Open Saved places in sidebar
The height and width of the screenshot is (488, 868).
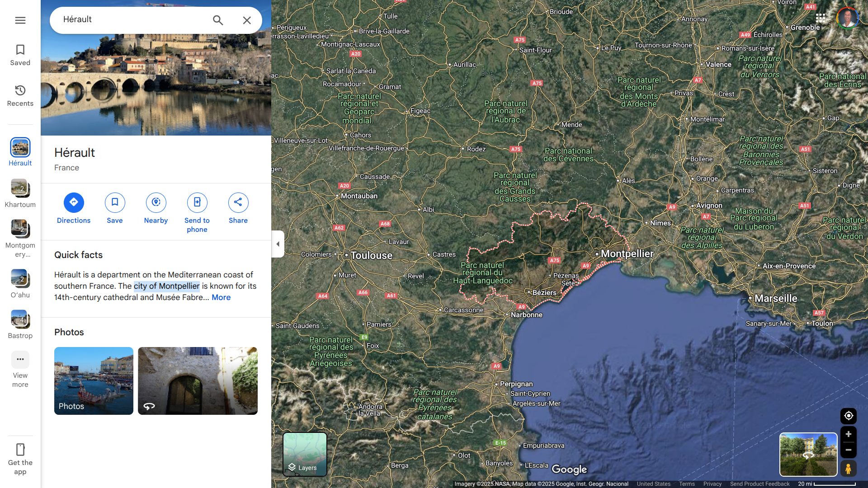(x=20, y=55)
